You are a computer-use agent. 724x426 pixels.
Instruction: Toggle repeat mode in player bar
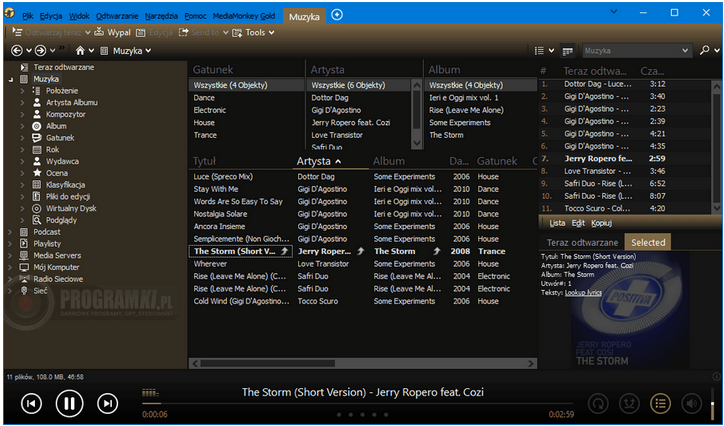coord(598,404)
